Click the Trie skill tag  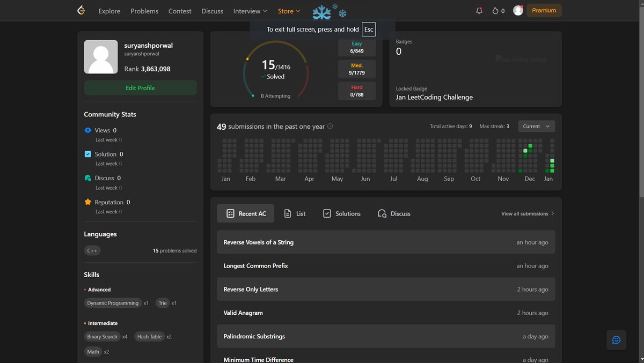coord(163,303)
